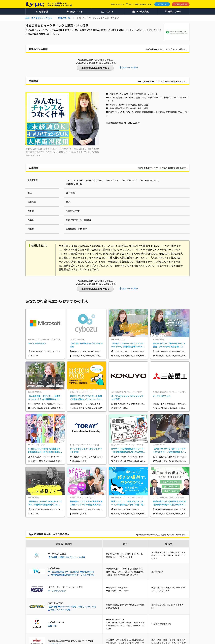The width and height of the screenshot is (215, 644).
Task: Click the 好きを仕事に! card image
Action: [x=87, y=481]
